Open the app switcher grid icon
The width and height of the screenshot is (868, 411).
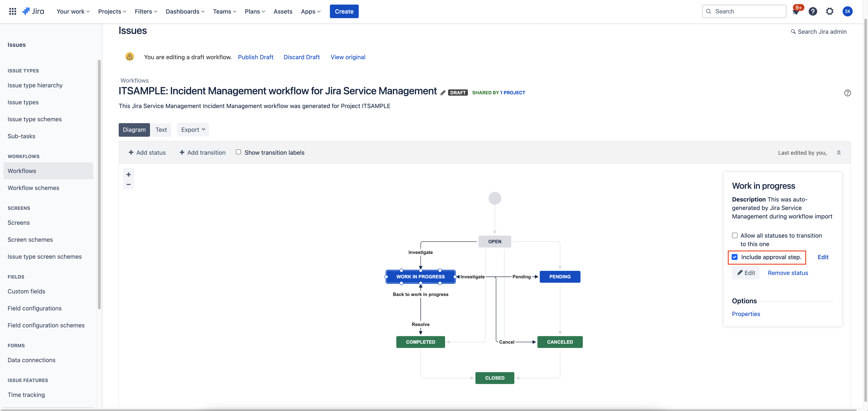coord(13,12)
